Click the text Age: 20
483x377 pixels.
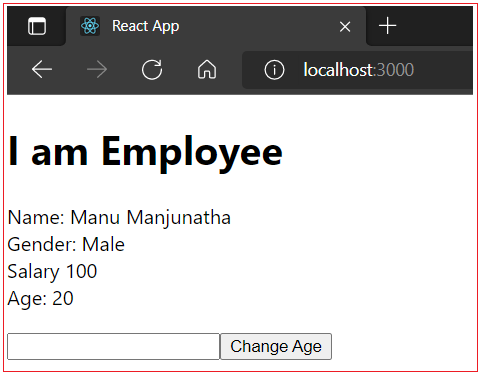40,298
